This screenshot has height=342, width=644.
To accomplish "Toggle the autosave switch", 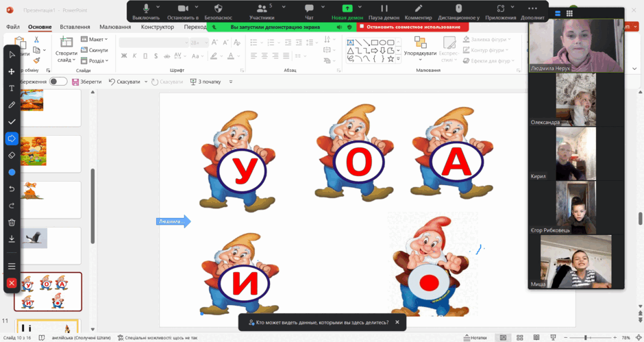I will 58,82.
